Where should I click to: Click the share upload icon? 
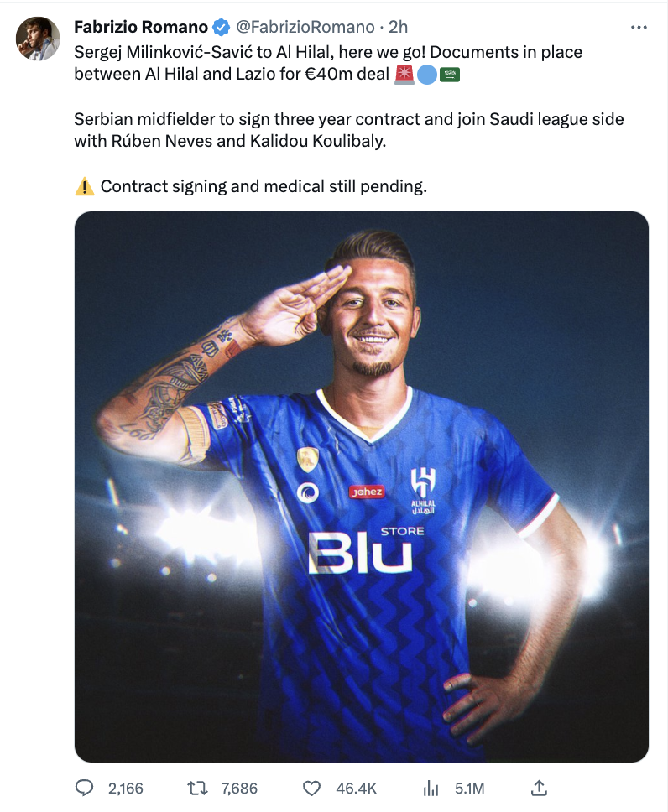click(x=539, y=788)
